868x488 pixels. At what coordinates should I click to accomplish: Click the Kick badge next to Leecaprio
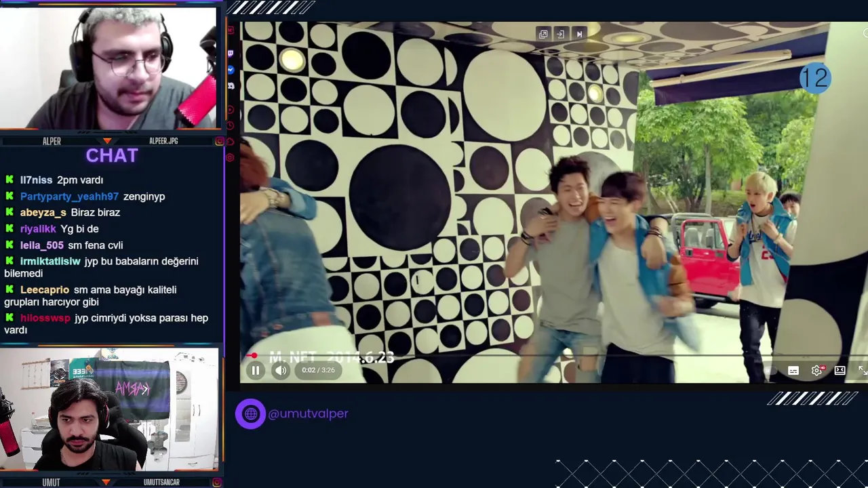point(9,289)
